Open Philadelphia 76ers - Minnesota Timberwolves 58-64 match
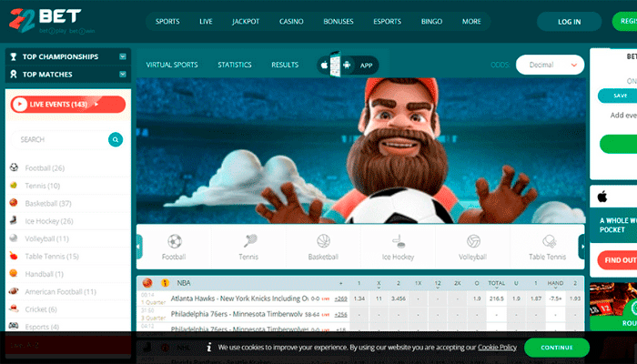Image resolution: width=637 pixels, height=364 pixels. (237, 314)
